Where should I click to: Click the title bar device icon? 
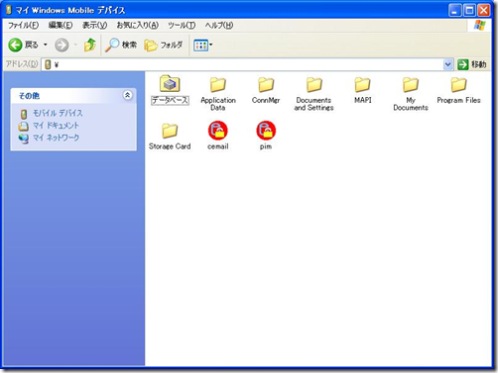[x=9, y=10]
